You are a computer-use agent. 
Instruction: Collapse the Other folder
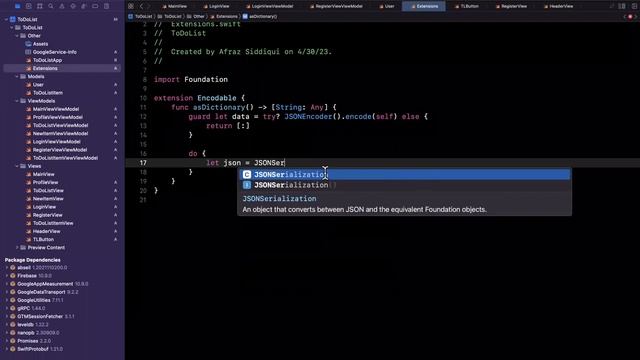click(x=17, y=36)
